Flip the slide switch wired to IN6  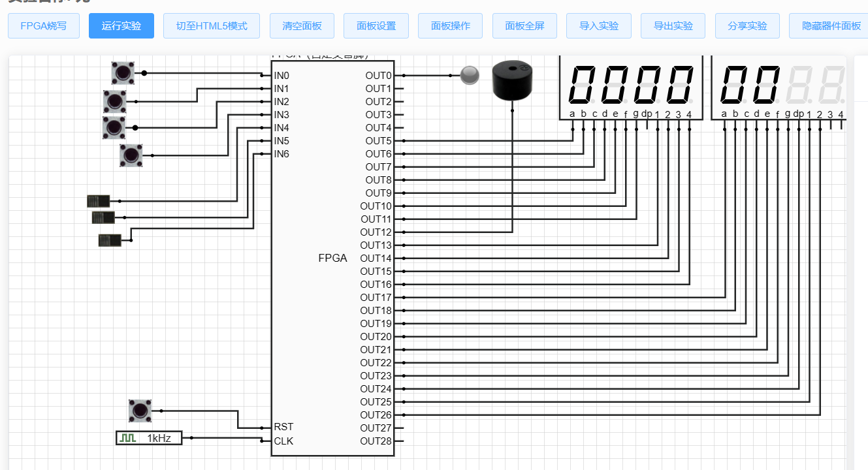pos(110,240)
